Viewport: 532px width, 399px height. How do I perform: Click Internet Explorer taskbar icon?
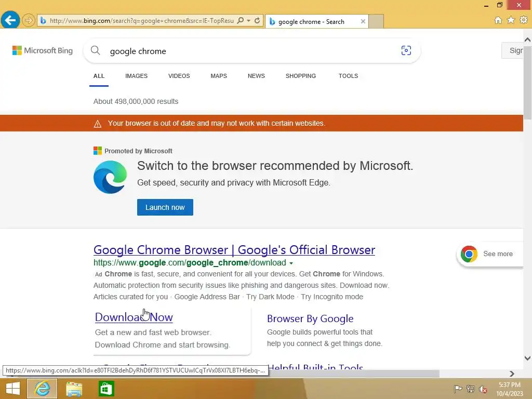[x=42, y=389]
